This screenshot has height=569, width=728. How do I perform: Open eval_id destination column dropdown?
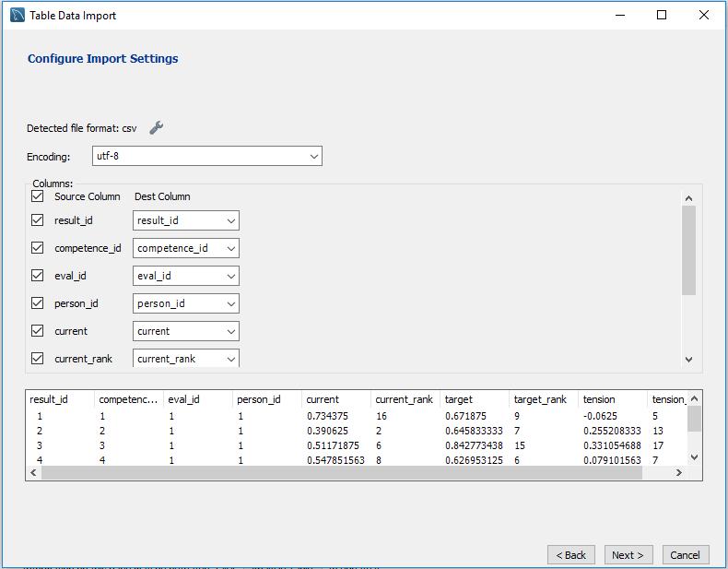(186, 276)
